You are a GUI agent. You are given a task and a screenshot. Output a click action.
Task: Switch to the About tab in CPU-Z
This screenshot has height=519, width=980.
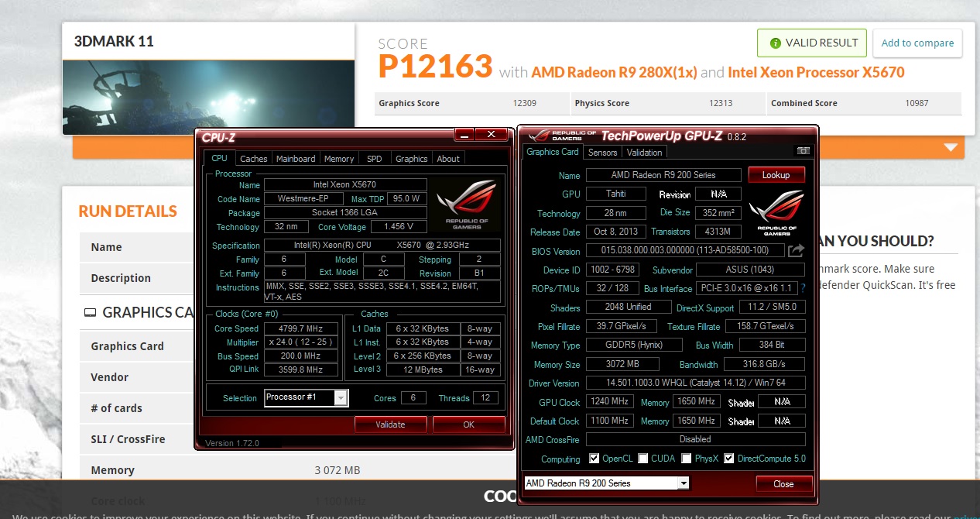448,158
